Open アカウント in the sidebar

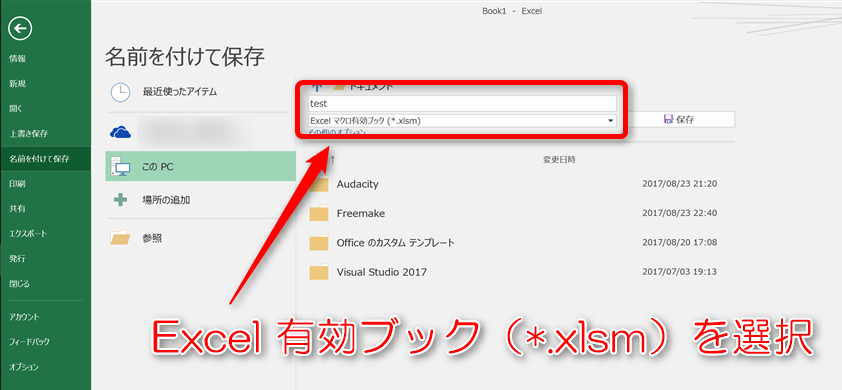pos(24,317)
